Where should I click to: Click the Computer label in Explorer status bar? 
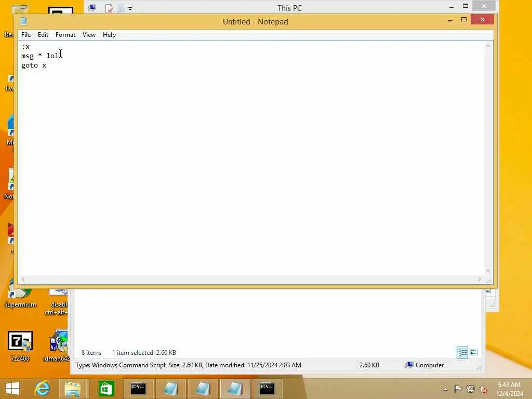click(x=425, y=365)
